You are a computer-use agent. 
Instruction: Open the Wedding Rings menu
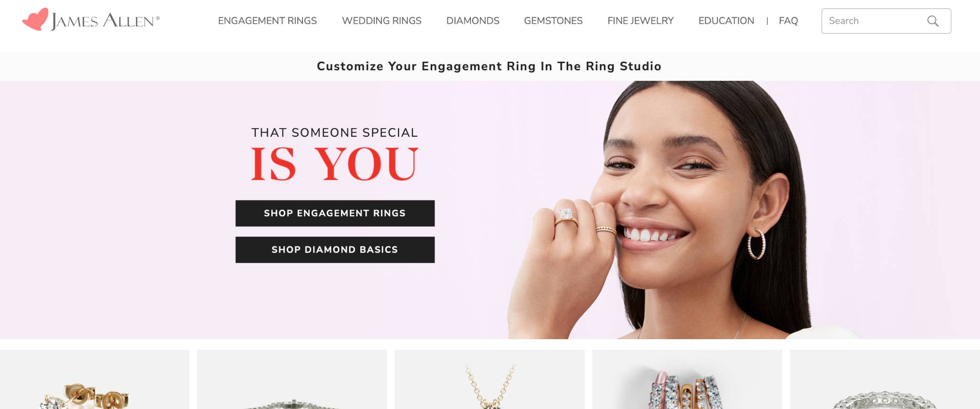coord(381,21)
